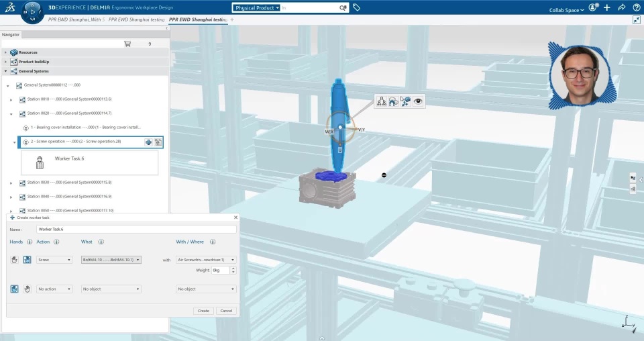644x341 pixels.
Task: Click the hierarchy tree icon in context toolbar
Action: (382, 101)
